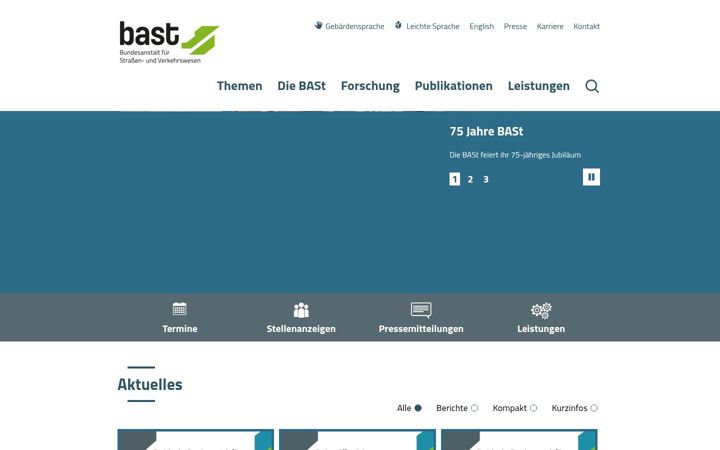Pause the slideshow with the pause button
This screenshot has height=450, width=720.
click(x=591, y=177)
